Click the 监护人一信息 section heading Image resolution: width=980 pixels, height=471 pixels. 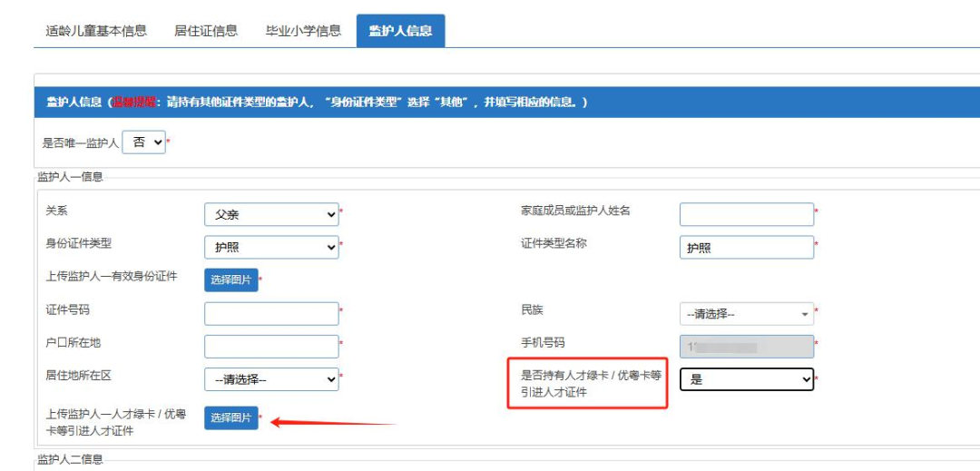(70, 177)
